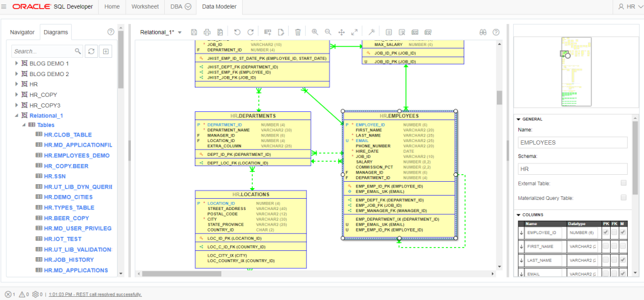Click the third reporting toolbar icon
The height and width of the screenshot is (300, 644).
click(415, 32)
